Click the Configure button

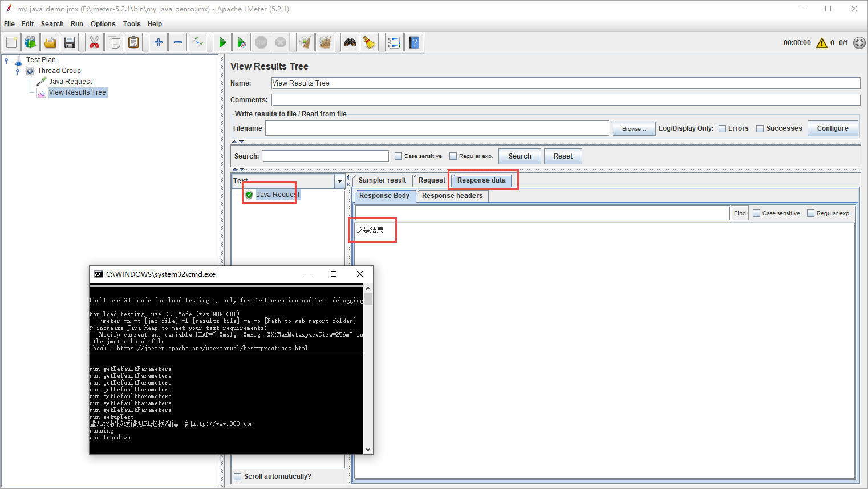coord(832,128)
